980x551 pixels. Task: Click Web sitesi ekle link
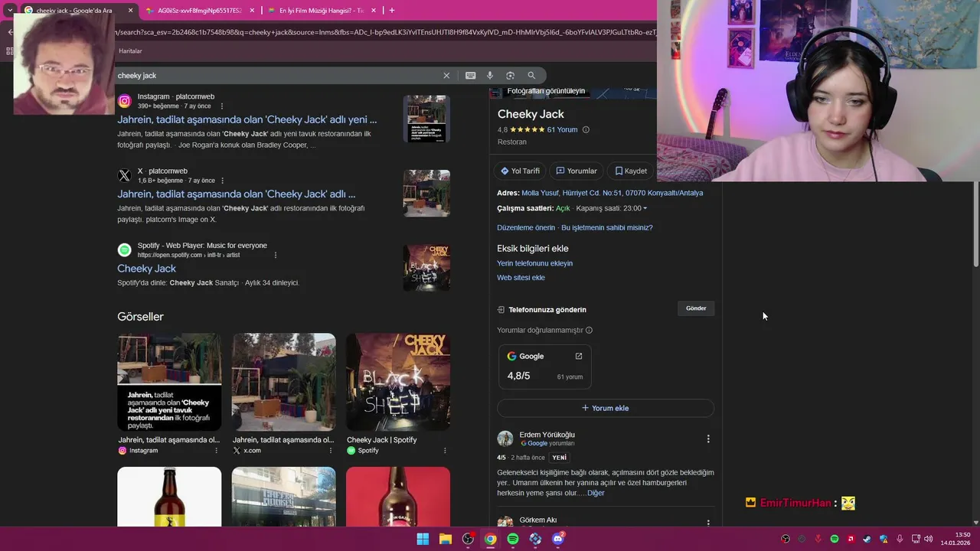[x=521, y=278]
